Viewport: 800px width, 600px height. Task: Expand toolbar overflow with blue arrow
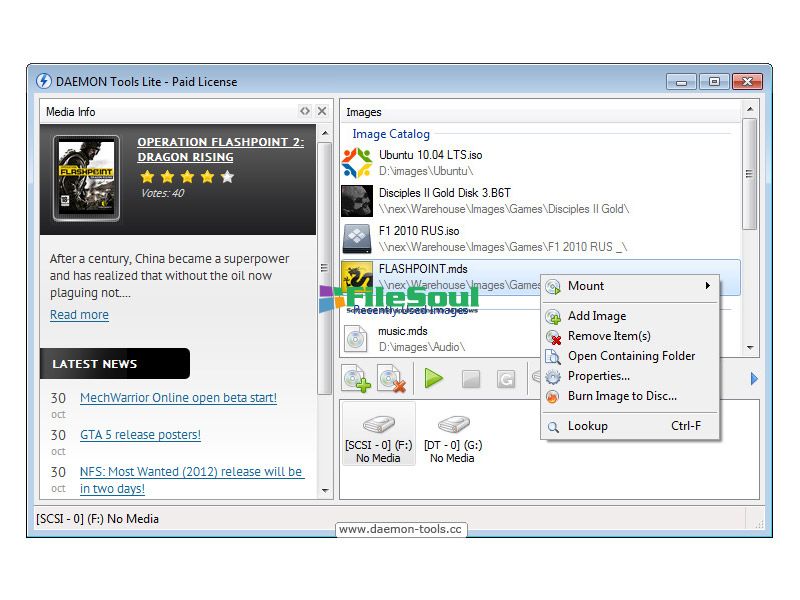(754, 379)
